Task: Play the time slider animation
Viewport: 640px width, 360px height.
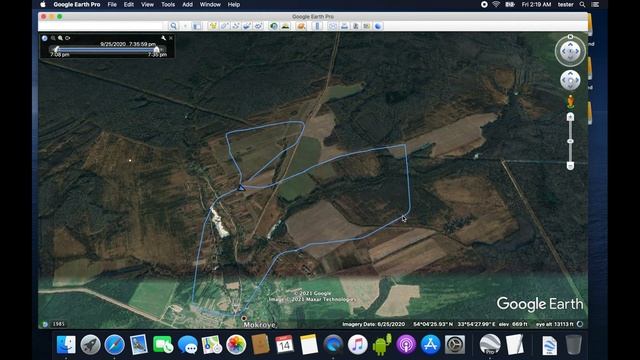Action: pos(44,38)
